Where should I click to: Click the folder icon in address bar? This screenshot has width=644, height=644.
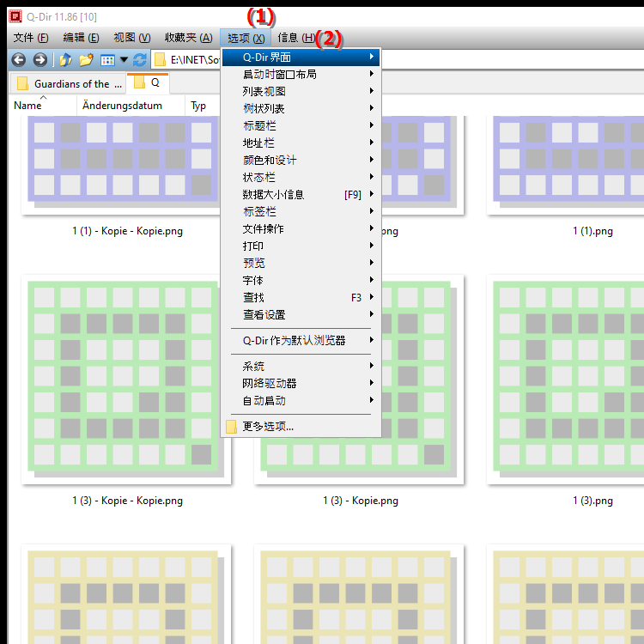tap(160, 60)
